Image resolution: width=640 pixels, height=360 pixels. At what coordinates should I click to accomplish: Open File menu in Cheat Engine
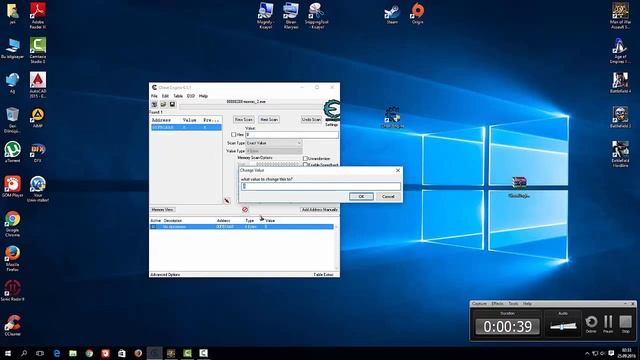click(154, 96)
